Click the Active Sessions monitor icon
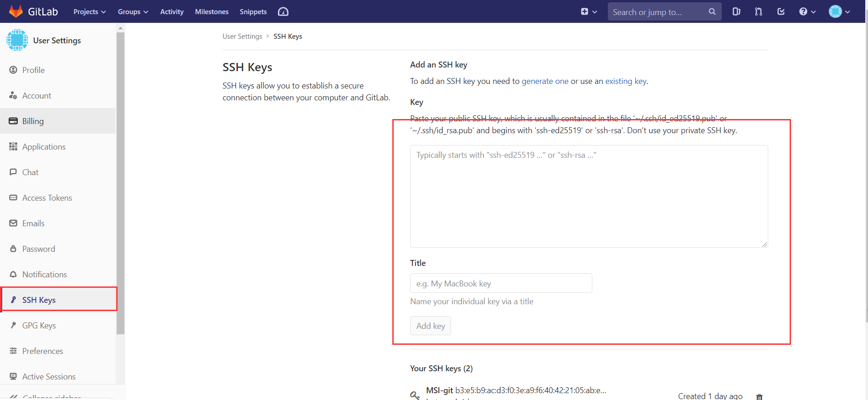This screenshot has height=400, width=868. pyautogui.click(x=13, y=376)
